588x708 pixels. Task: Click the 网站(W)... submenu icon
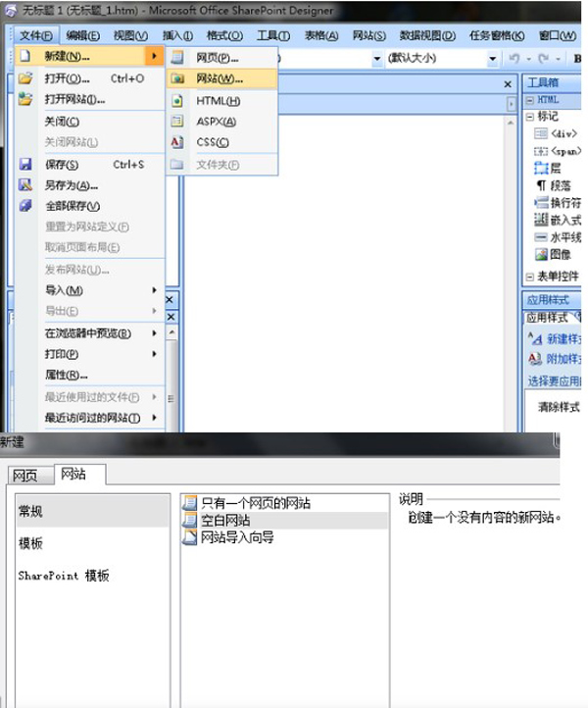pos(176,78)
